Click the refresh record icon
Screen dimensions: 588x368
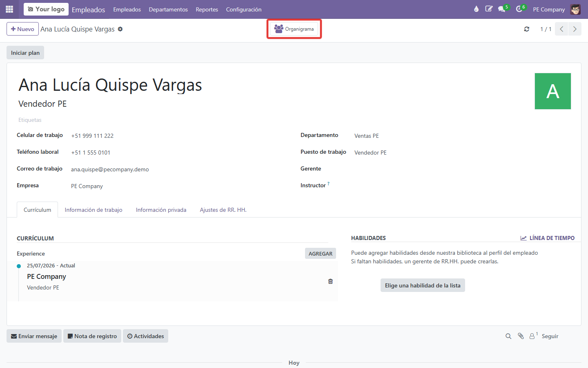[527, 29]
